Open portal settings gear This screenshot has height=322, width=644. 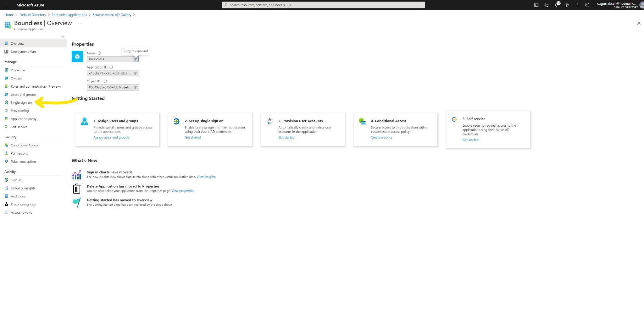(x=567, y=5)
